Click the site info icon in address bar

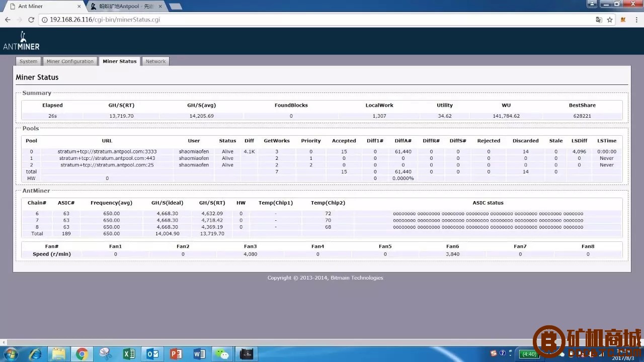tap(44, 20)
